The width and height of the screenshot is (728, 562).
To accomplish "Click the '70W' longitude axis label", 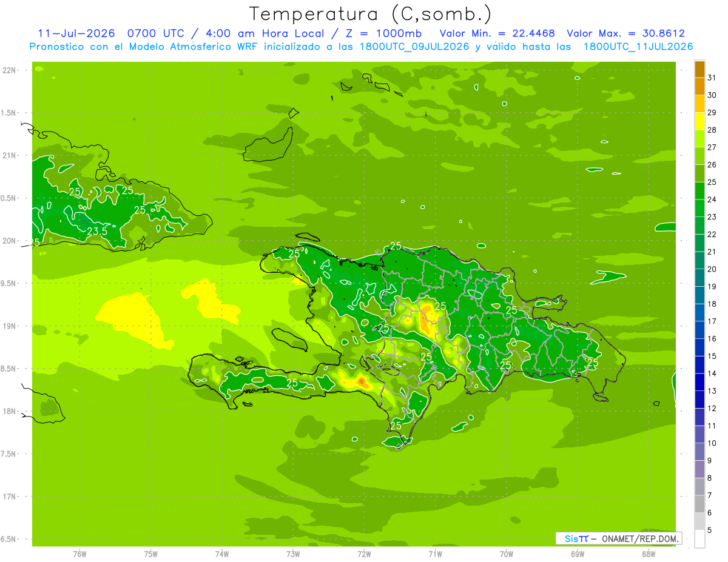I will 507,554.
